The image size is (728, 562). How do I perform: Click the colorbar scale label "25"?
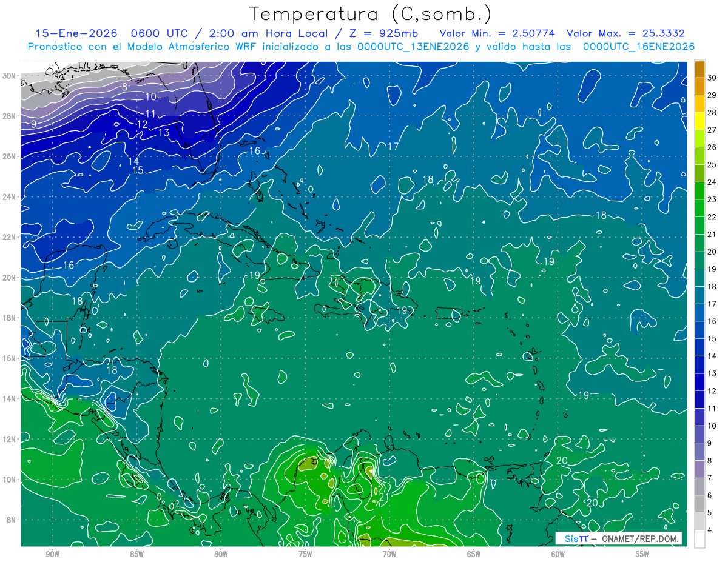click(712, 165)
